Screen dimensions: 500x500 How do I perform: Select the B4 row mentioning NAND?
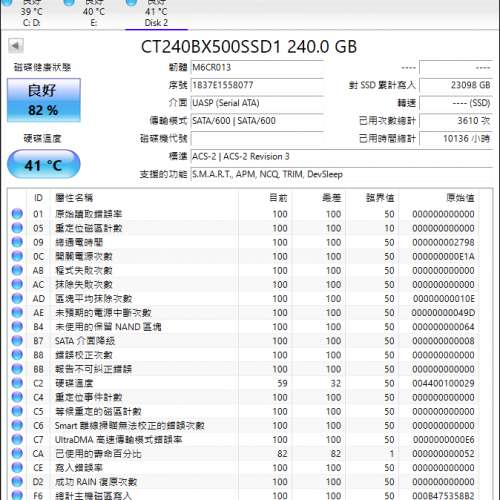click(x=250, y=327)
